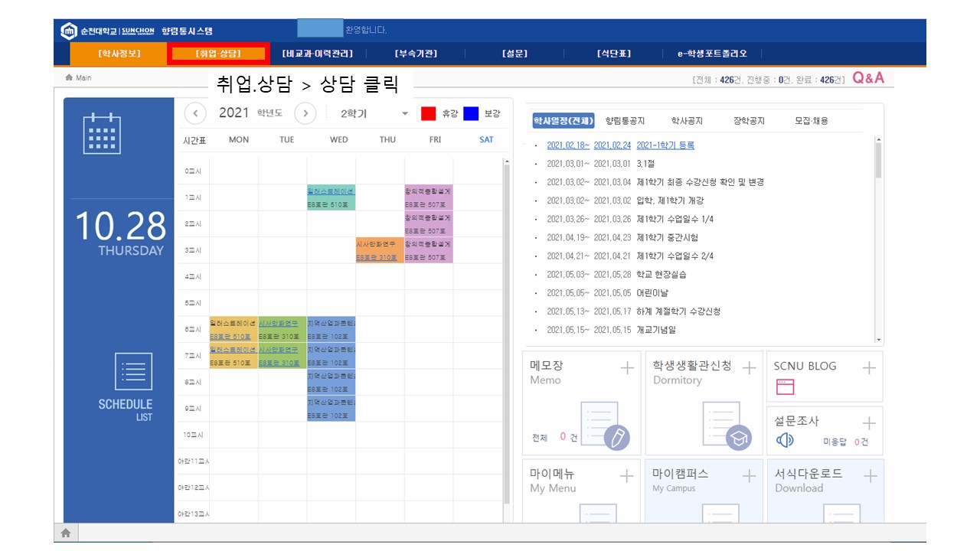Click FRI 1교시 창의적종합설계 class cell
Image resolution: width=980 pixels, height=551 pixels.
(429, 197)
